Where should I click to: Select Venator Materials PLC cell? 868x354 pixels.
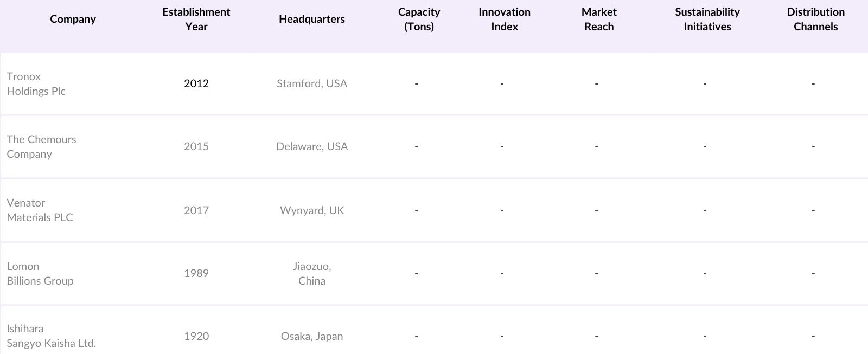coord(40,210)
